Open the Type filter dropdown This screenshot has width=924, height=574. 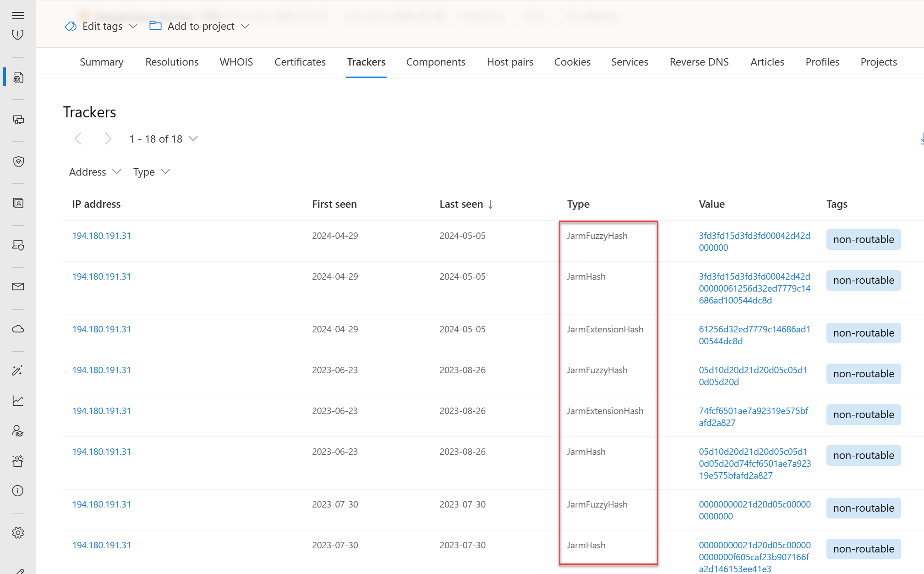click(151, 172)
